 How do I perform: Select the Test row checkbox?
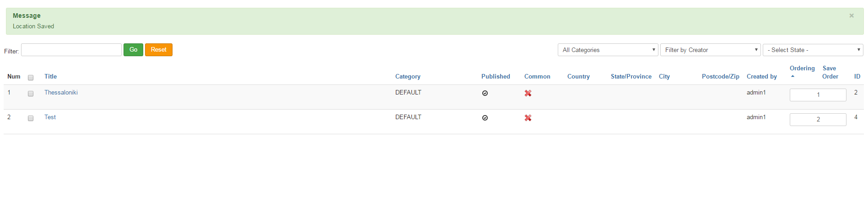click(x=31, y=118)
